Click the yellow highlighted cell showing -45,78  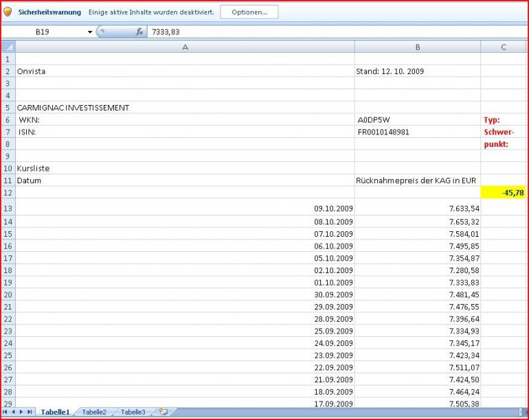pos(504,193)
